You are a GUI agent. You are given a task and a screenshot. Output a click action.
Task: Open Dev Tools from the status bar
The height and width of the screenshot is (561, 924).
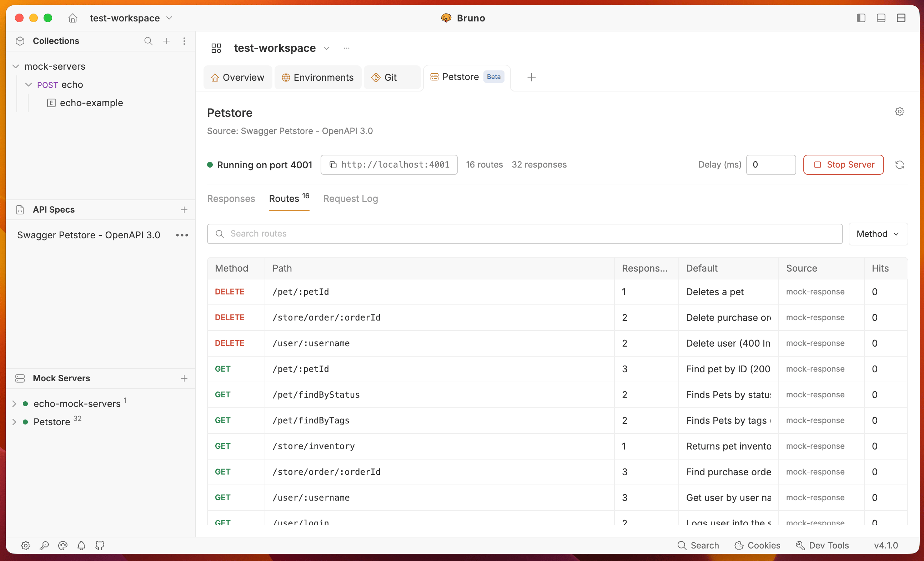(x=822, y=545)
